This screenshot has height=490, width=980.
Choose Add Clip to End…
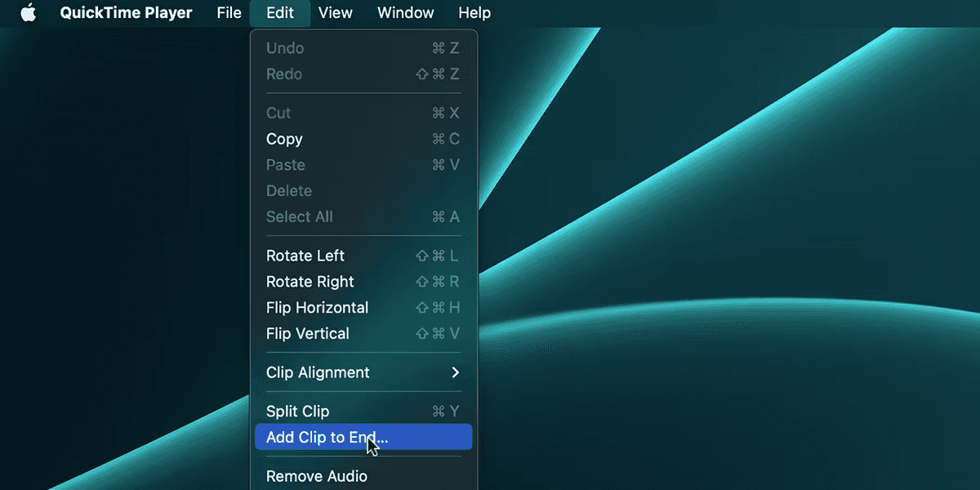pyautogui.click(x=327, y=437)
